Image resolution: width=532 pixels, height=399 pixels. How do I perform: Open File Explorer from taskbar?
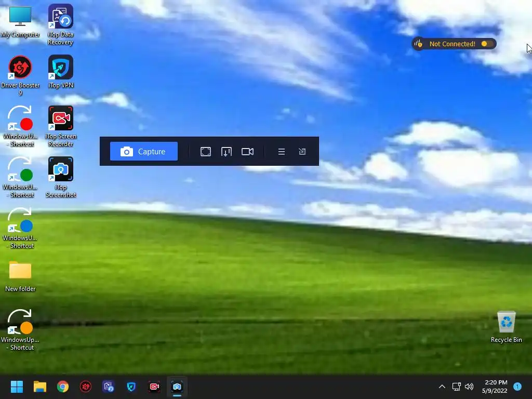(39, 387)
